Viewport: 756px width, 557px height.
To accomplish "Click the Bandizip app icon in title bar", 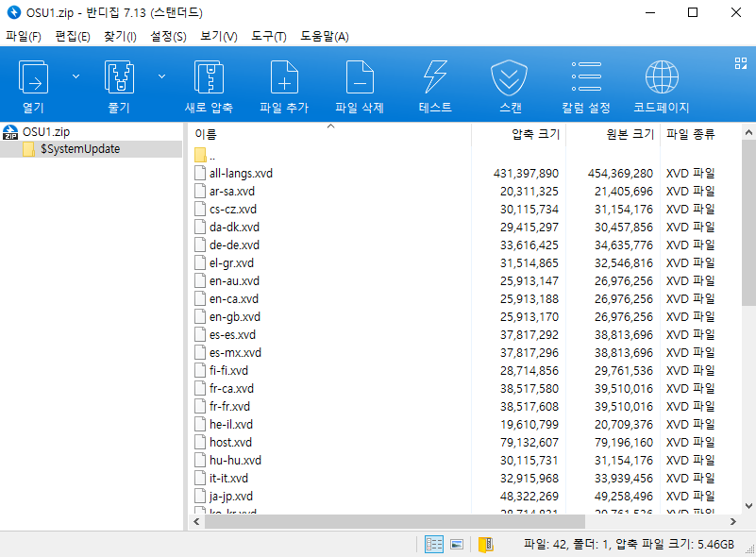I will (x=14, y=12).
